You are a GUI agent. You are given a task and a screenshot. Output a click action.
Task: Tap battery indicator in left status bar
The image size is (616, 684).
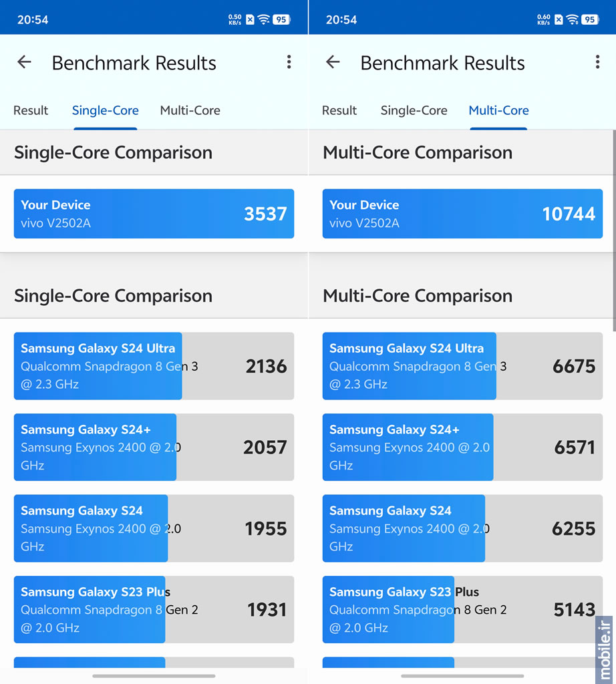click(x=281, y=19)
